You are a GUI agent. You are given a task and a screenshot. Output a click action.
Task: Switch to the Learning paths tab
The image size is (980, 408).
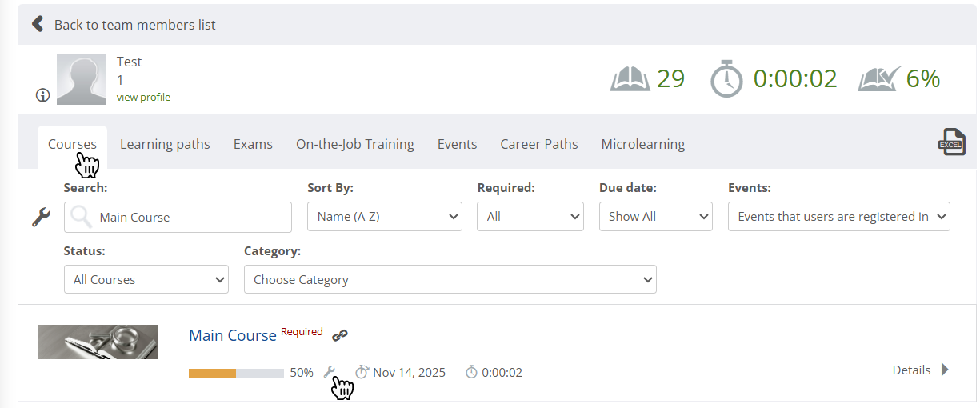tap(165, 145)
